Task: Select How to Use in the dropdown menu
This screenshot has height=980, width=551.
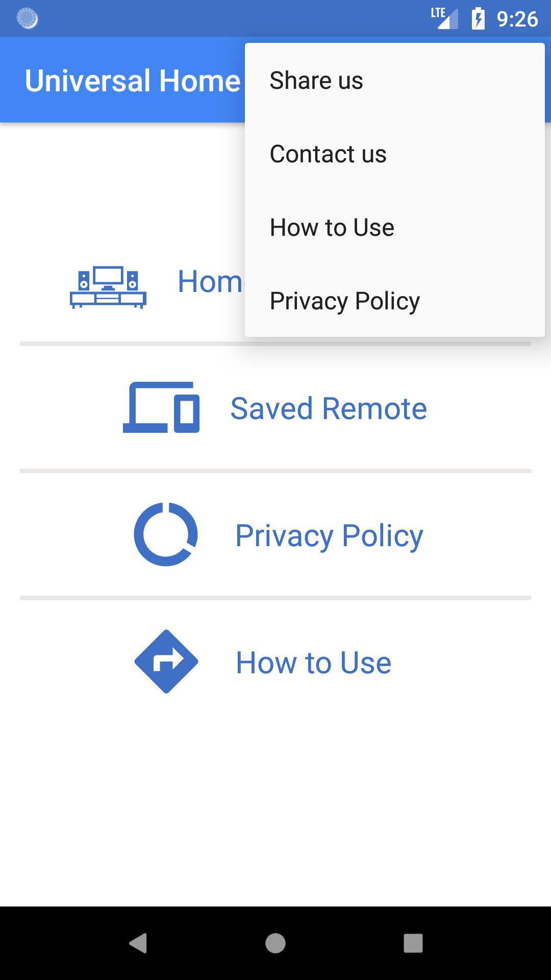Action: point(332,227)
